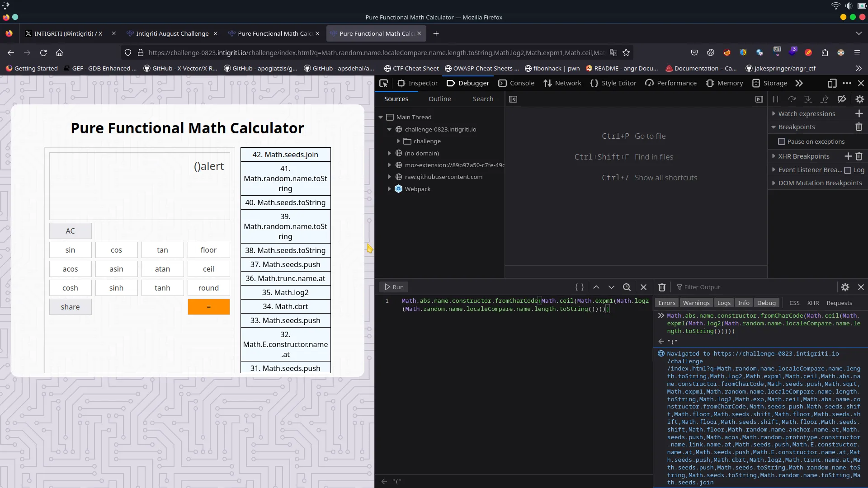This screenshot has width=868, height=488.
Task: Select the Debugger panel tab
Action: pos(474,83)
